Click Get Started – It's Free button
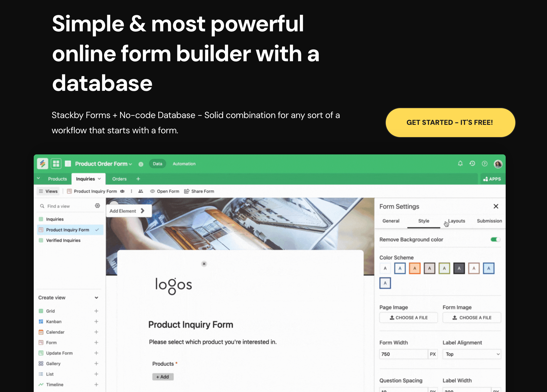Viewport: 547px width, 392px height. [450, 122]
